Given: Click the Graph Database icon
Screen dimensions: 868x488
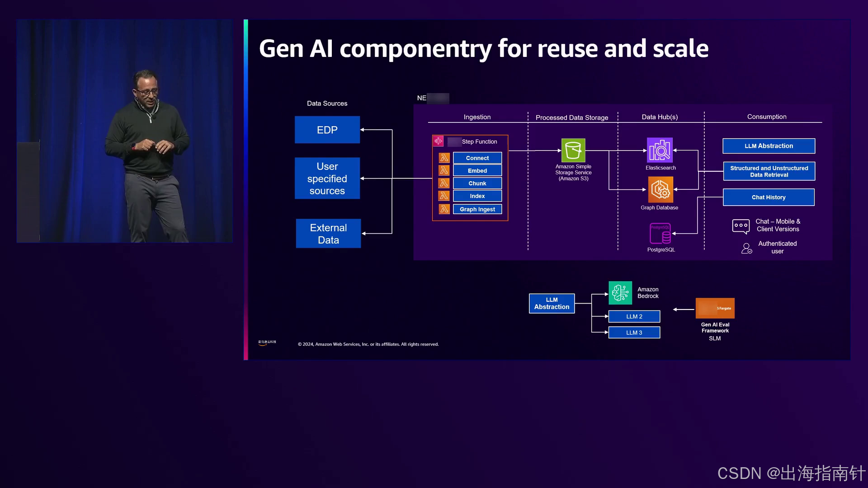Looking at the screenshot, I should pyautogui.click(x=660, y=189).
